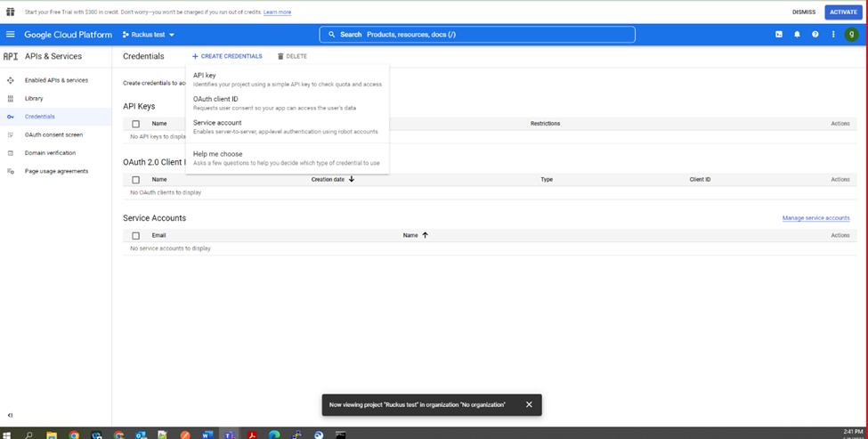Select all OAuth 2.0 clients checkbox
868x439 pixels.
pyautogui.click(x=135, y=180)
